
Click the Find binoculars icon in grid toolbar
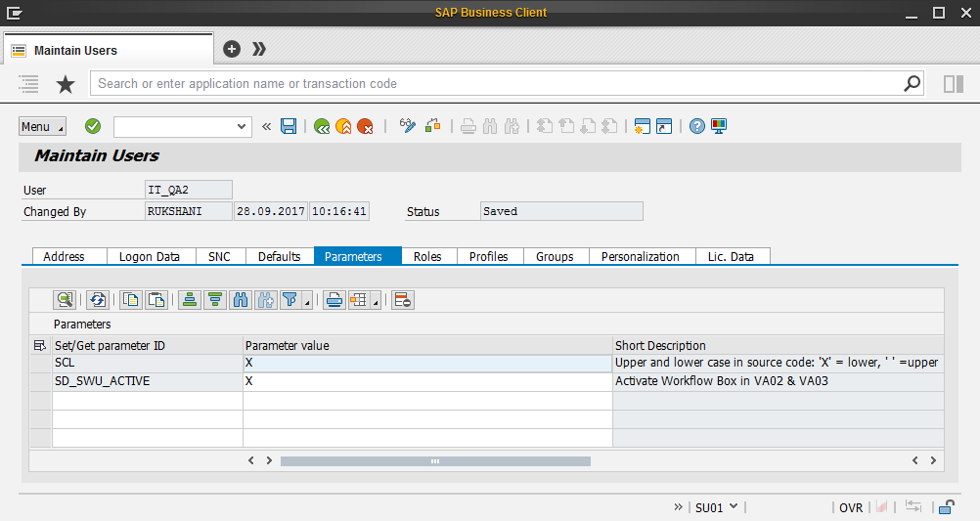[x=241, y=300]
